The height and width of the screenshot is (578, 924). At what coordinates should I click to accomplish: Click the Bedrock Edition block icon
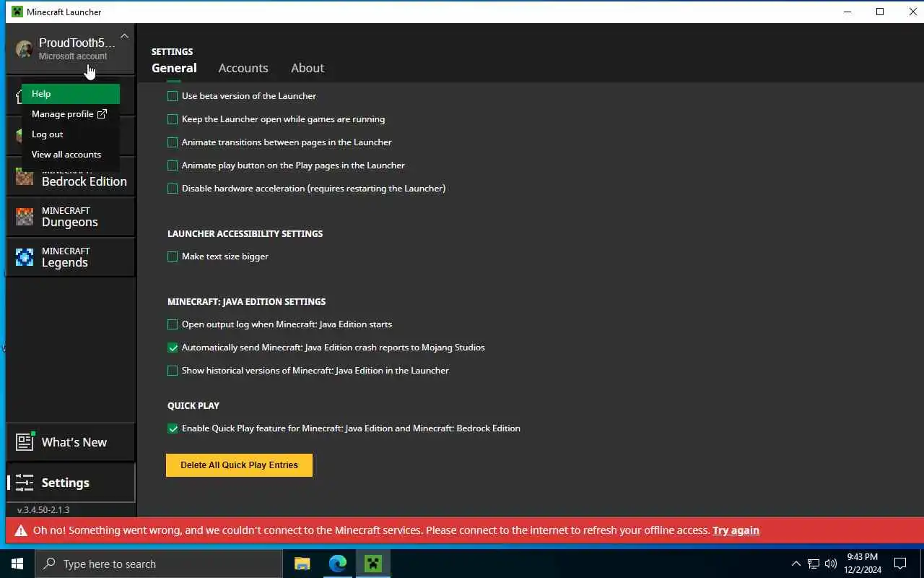coord(25,177)
